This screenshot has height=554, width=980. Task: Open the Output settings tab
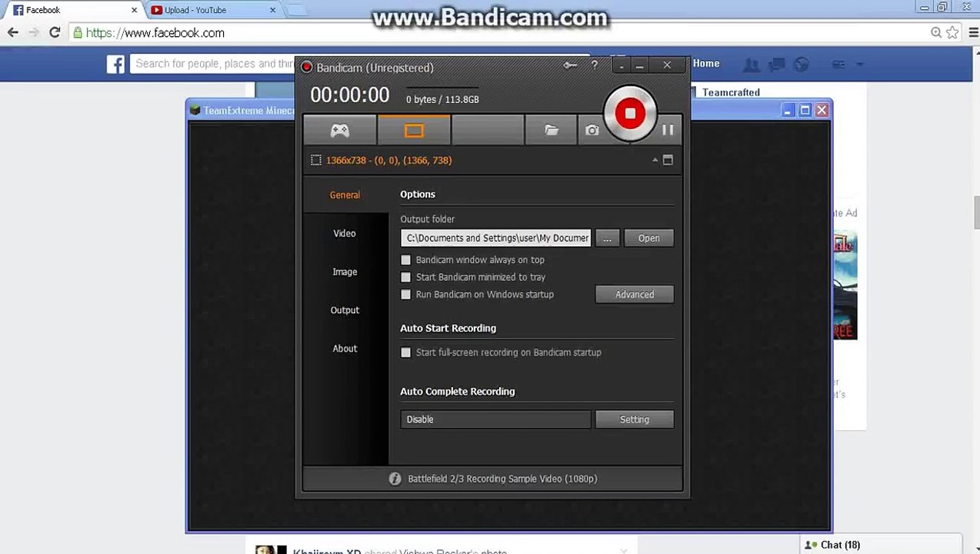point(345,310)
